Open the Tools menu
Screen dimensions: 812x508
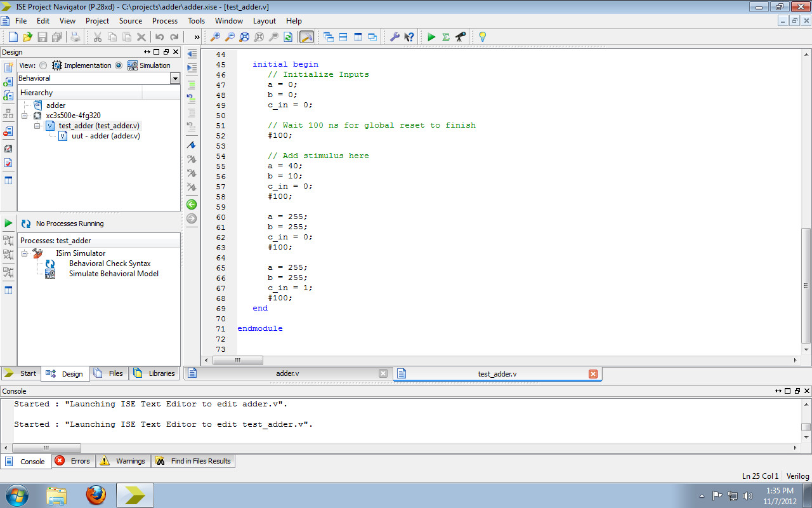tap(195, 20)
